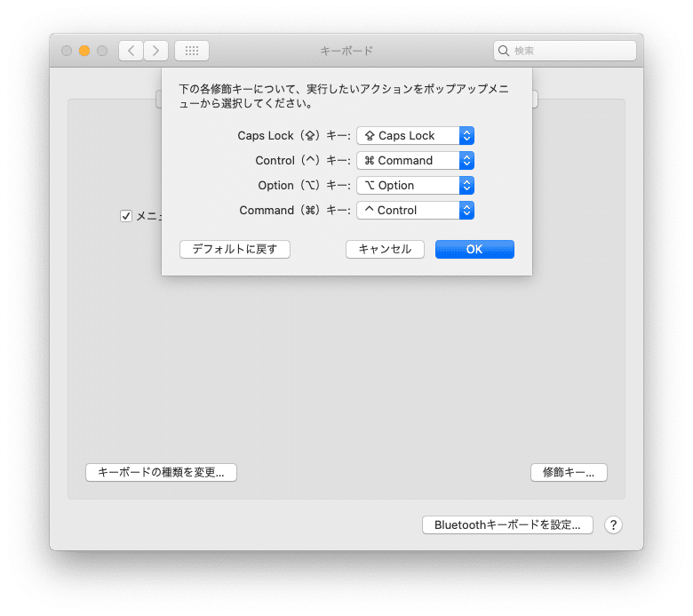Click the yellow minimize window button
This screenshot has height=616, width=693.
click(x=84, y=51)
